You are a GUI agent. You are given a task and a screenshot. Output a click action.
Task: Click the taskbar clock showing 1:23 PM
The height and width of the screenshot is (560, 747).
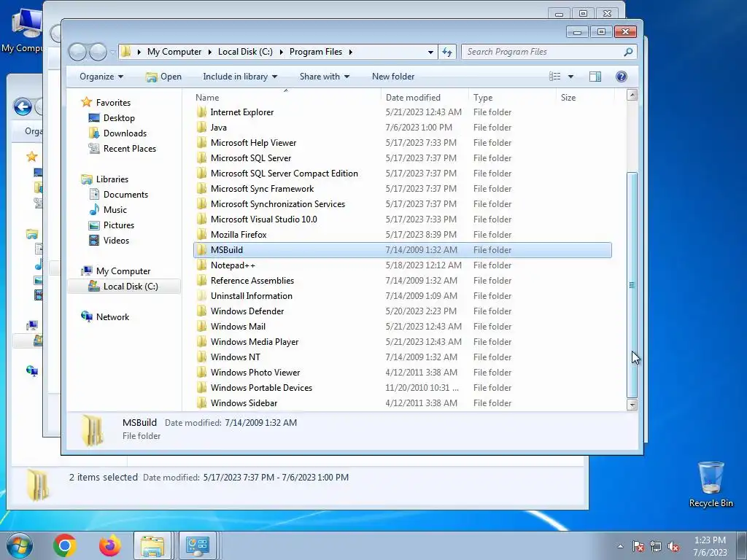click(709, 540)
